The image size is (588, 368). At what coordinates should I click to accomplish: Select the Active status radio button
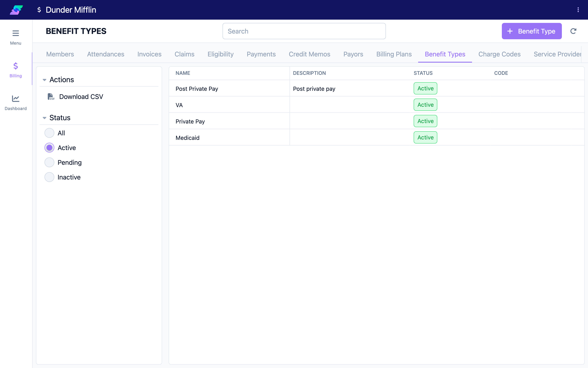click(49, 148)
